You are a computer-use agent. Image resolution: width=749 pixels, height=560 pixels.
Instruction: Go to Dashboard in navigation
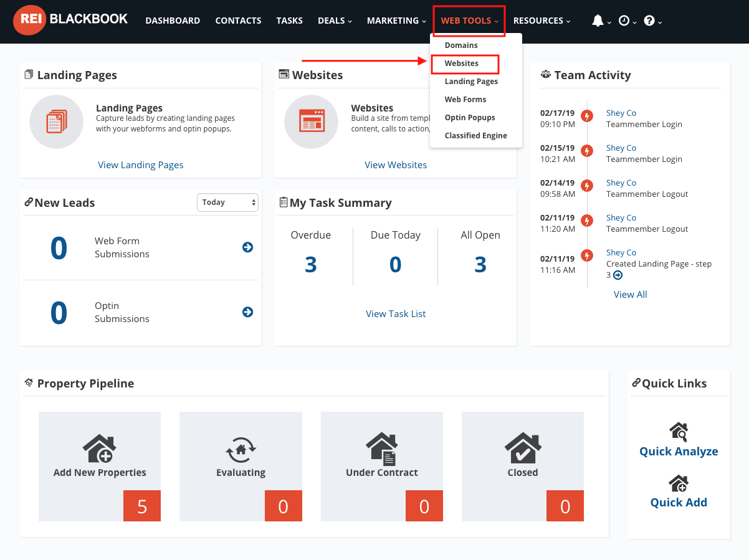(173, 21)
